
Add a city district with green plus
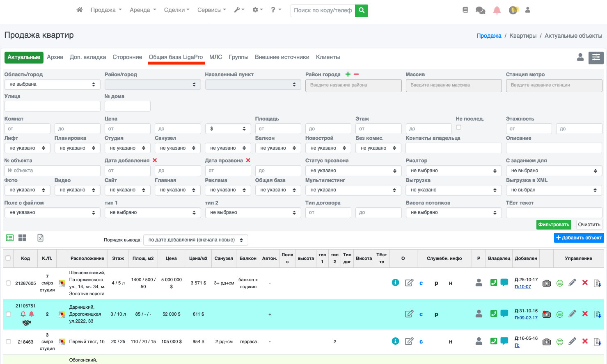tap(348, 74)
